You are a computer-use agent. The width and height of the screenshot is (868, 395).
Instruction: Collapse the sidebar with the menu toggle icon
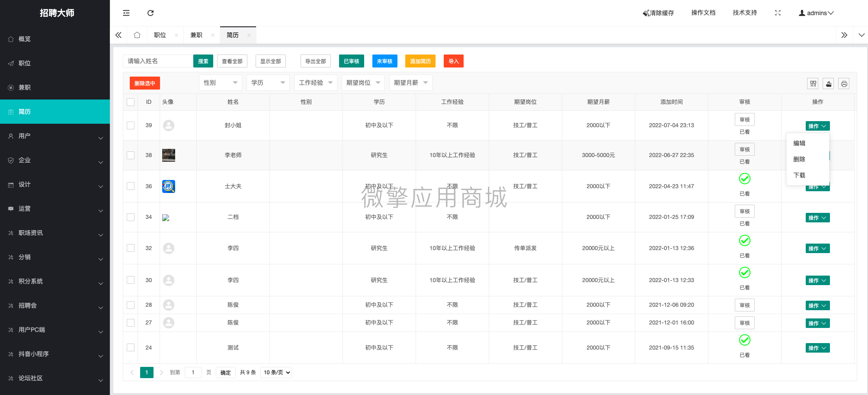pos(126,13)
